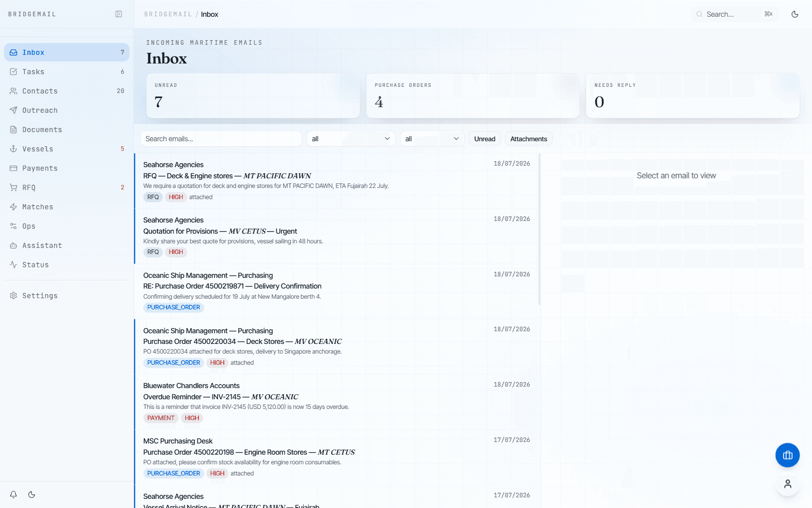Open Outreach in sidebar
Viewport: 812px width, 508px height.
tap(66, 110)
